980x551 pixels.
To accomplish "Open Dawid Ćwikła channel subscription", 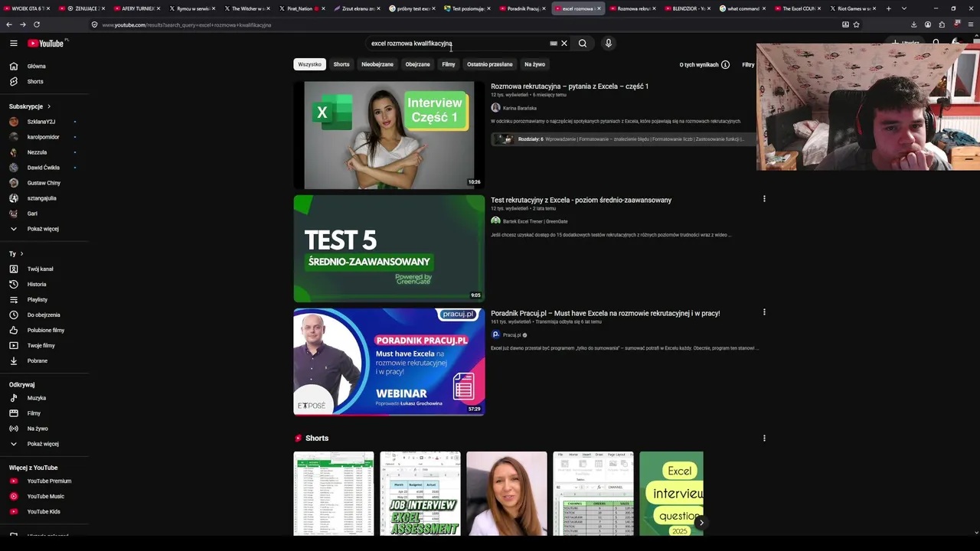I will click(44, 168).
